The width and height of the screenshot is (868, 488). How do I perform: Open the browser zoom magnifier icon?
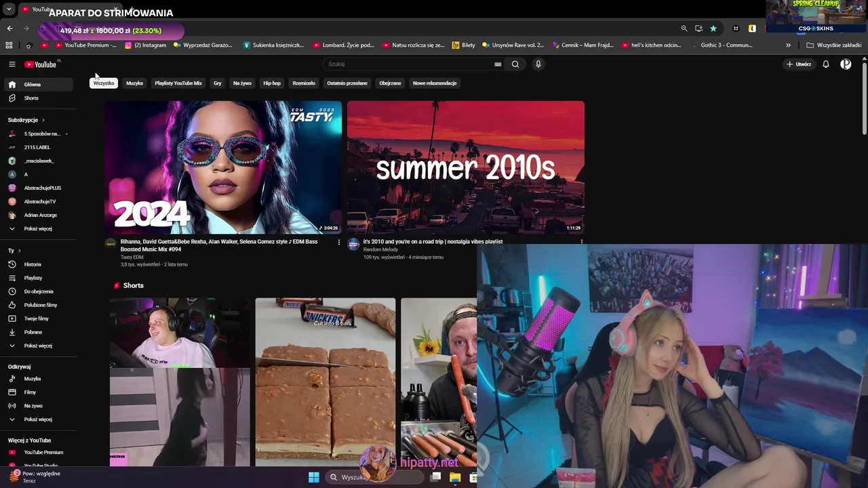coord(684,28)
